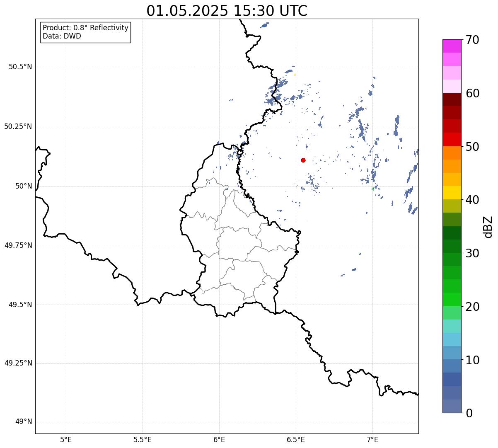Click the colorbar tick label 30
The image size is (498, 448).
(x=473, y=253)
